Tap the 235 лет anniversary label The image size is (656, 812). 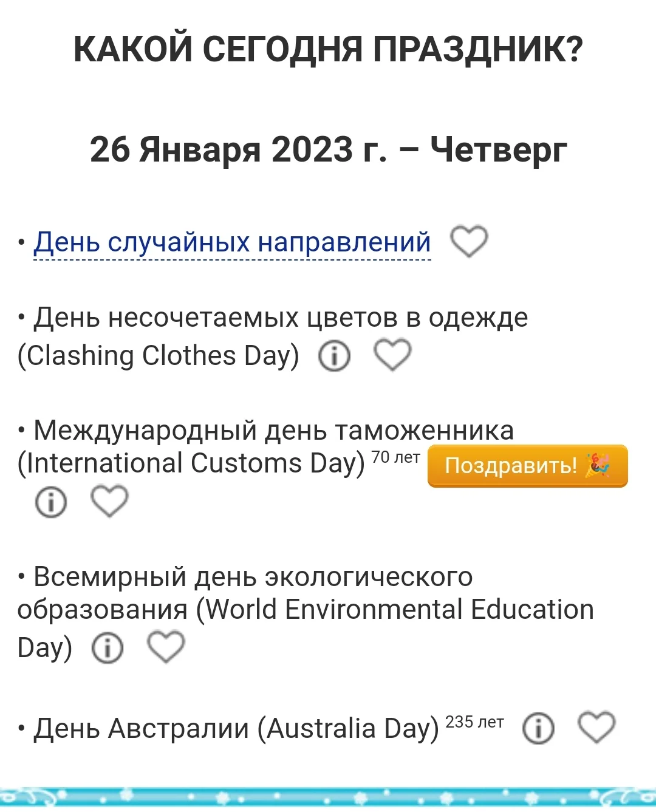click(x=474, y=722)
